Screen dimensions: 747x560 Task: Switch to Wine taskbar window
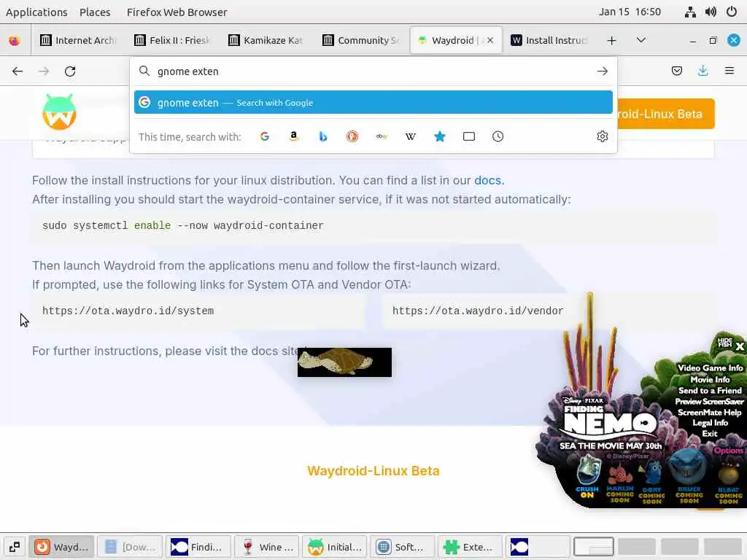point(267,547)
